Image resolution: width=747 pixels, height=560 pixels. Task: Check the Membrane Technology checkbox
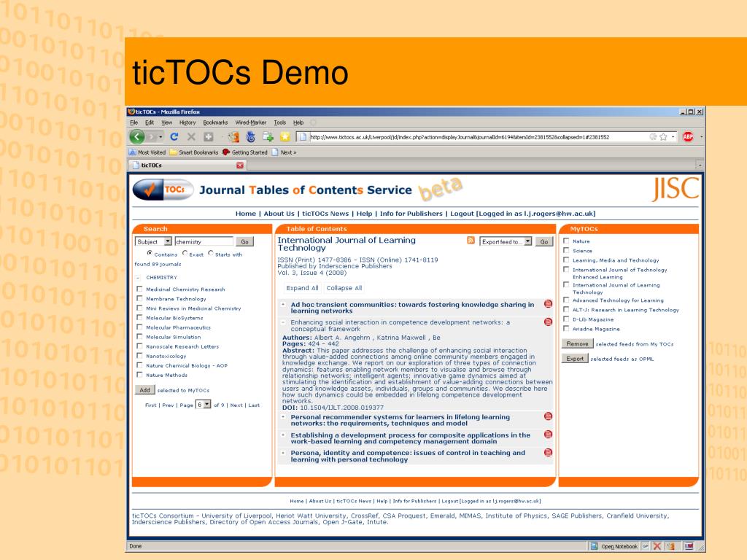139,298
